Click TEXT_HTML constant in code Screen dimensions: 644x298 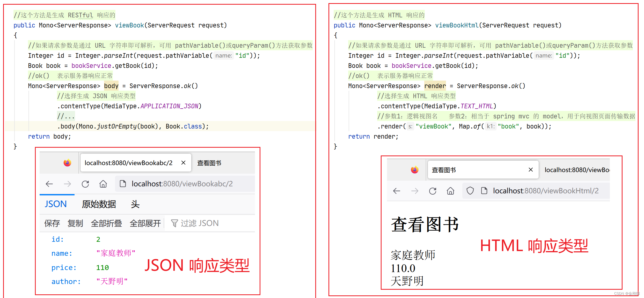click(x=477, y=106)
